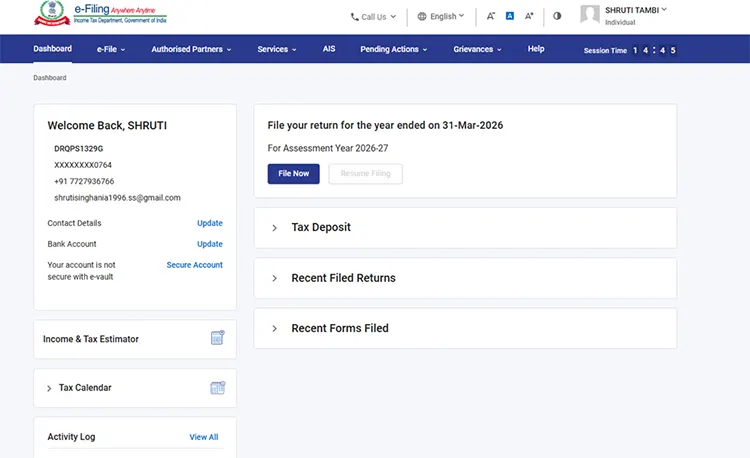Click the Tax Calendar icon
The image size is (750, 458).
(x=218, y=387)
